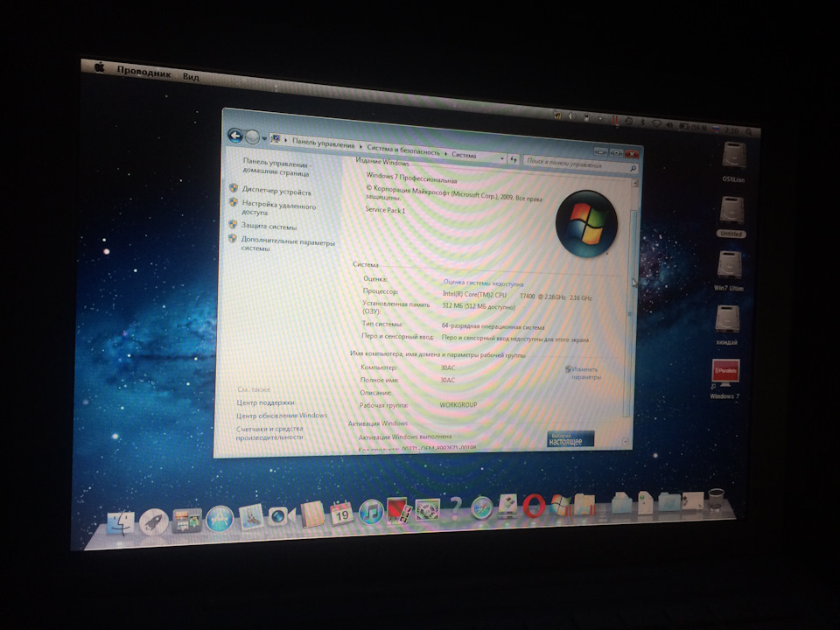Open Finder from the dock
This screenshot has height=630, width=840.
(x=121, y=523)
